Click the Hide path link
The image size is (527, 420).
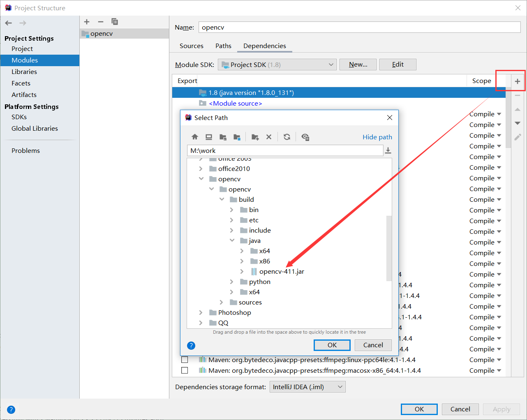pyautogui.click(x=377, y=137)
